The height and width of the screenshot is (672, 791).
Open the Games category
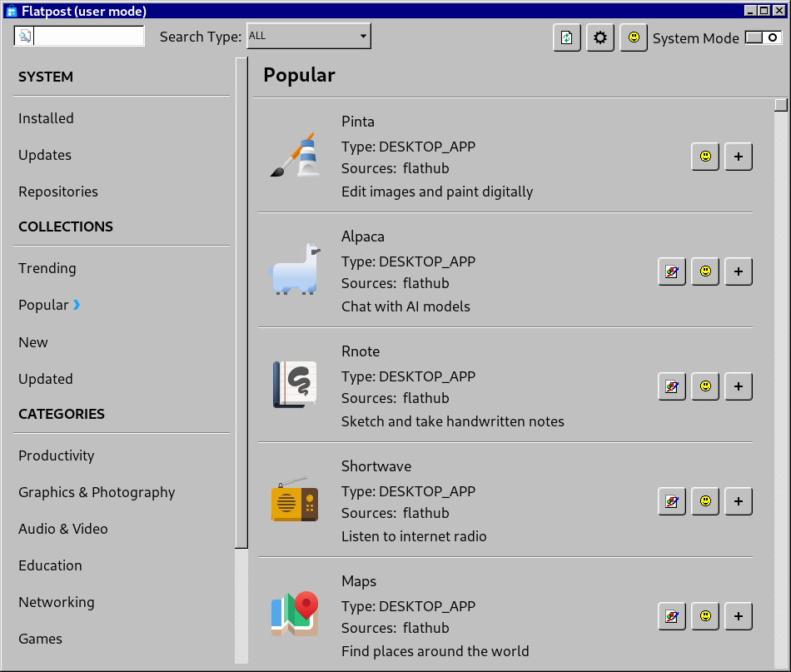[x=40, y=640]
